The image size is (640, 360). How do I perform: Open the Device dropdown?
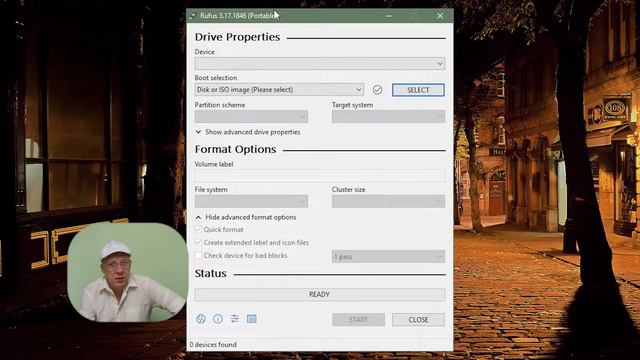pos(320,64)
